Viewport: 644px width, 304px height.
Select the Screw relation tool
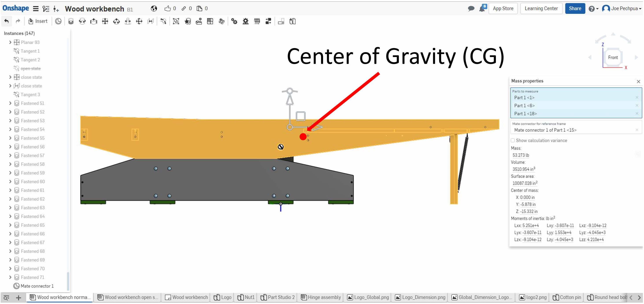click(x=257, y=21)
